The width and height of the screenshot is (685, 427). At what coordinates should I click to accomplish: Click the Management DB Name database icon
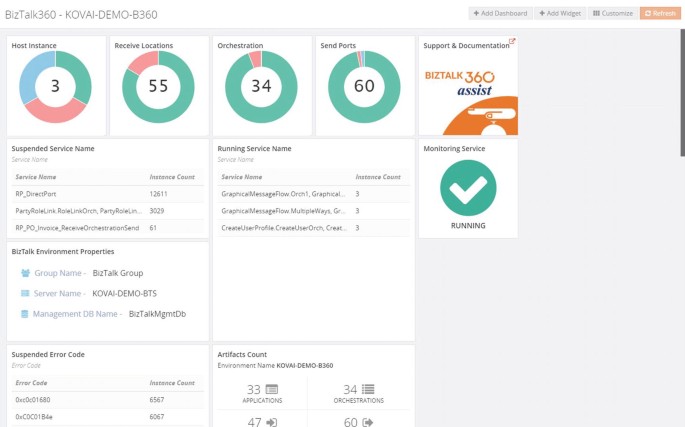[x=24, y=314]
